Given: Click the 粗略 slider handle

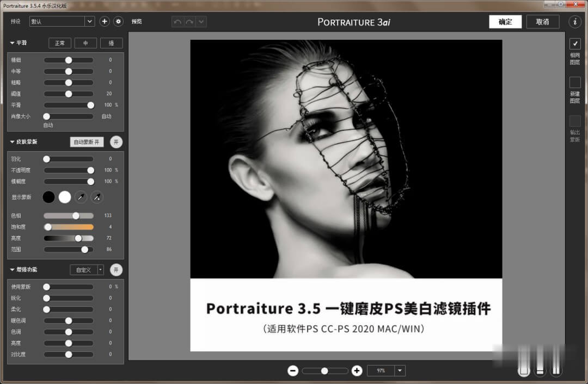Looking at the screenshot, I should click(x=69, y=83).
